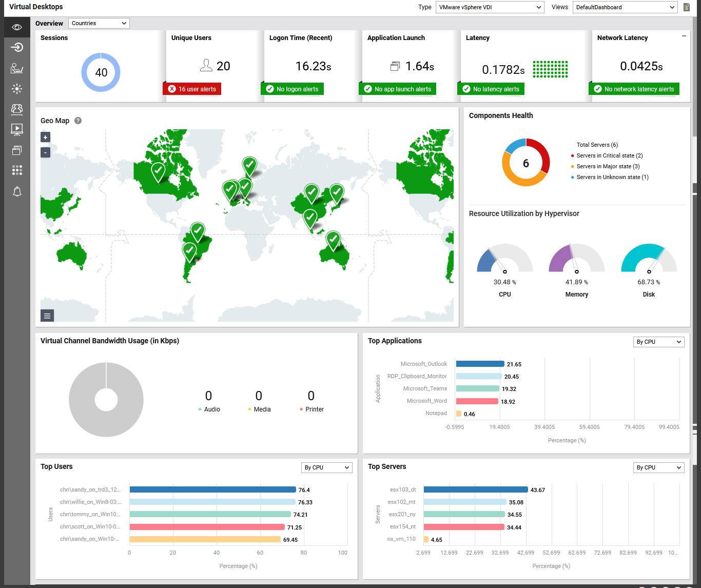Click the stacked windows applications icon
Screen dimensions: 701x588
click(17, 150)
